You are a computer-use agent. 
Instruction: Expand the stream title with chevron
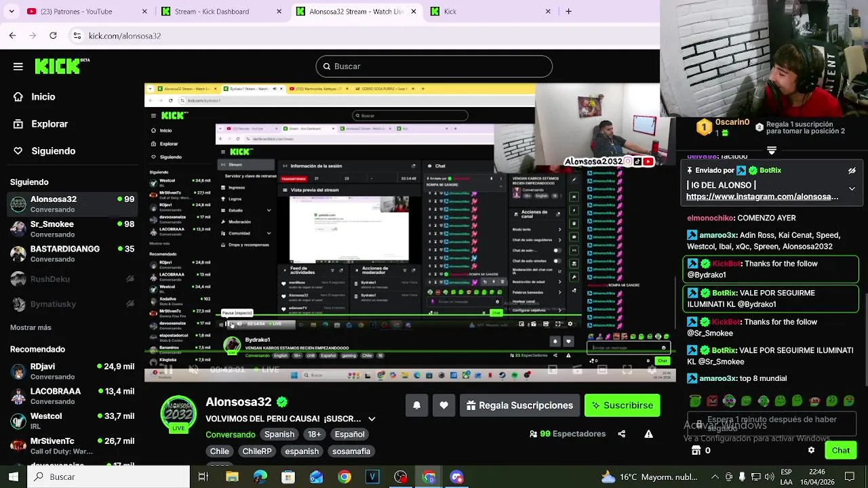point(372,419)
